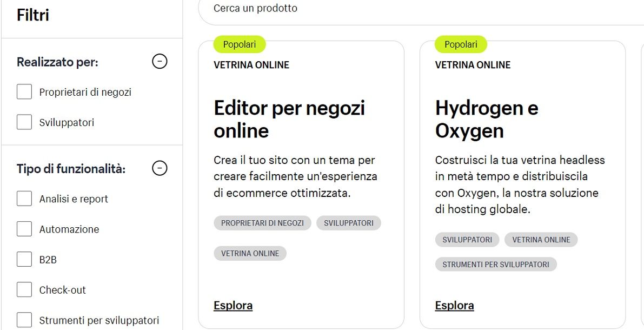
Task: Tick the Proprietari di negozi checkbox
Action: [x=24, y=91]
